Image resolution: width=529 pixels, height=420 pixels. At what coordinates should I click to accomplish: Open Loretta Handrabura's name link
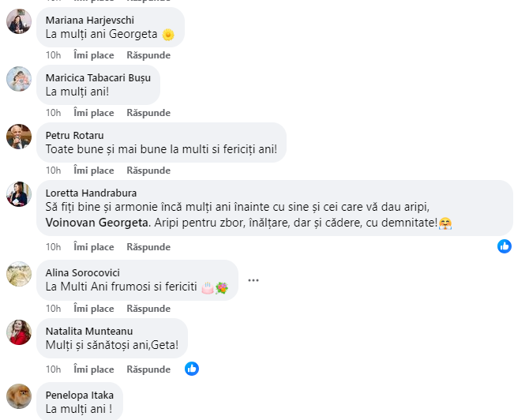coord(91,193)
